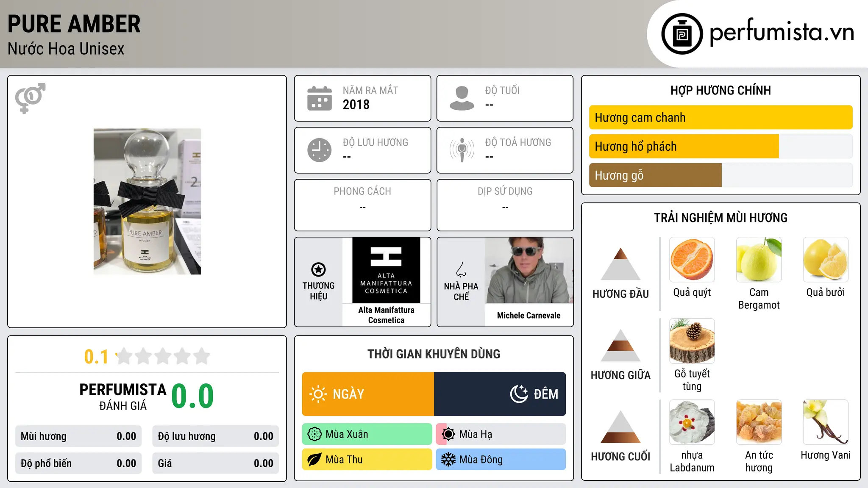Screen dimensions: 868x488
Task: Click the Thời gian khuyên dùng heading
Action: tap(434, 354)
